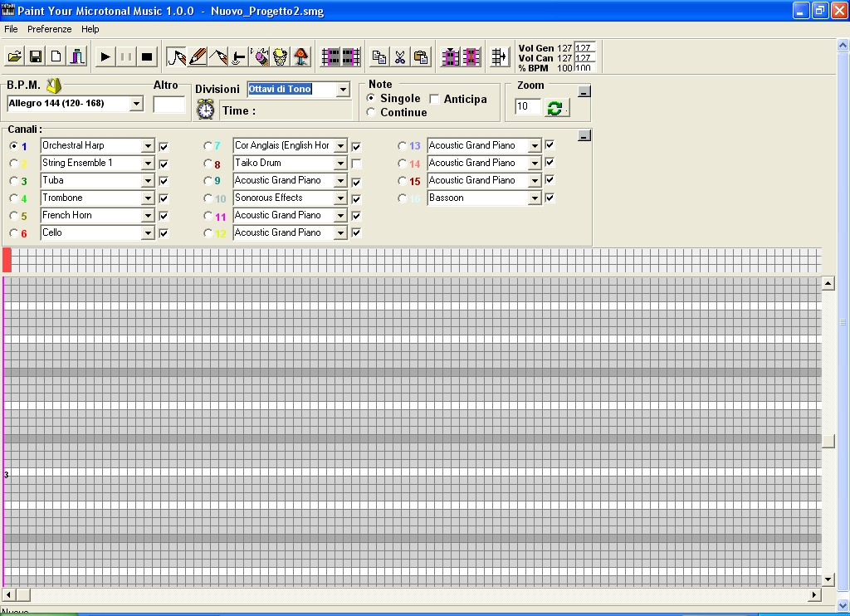This screenshot has height=616, width=850.
Task: Click the red timeline position marker
Action: pos(7,260)
